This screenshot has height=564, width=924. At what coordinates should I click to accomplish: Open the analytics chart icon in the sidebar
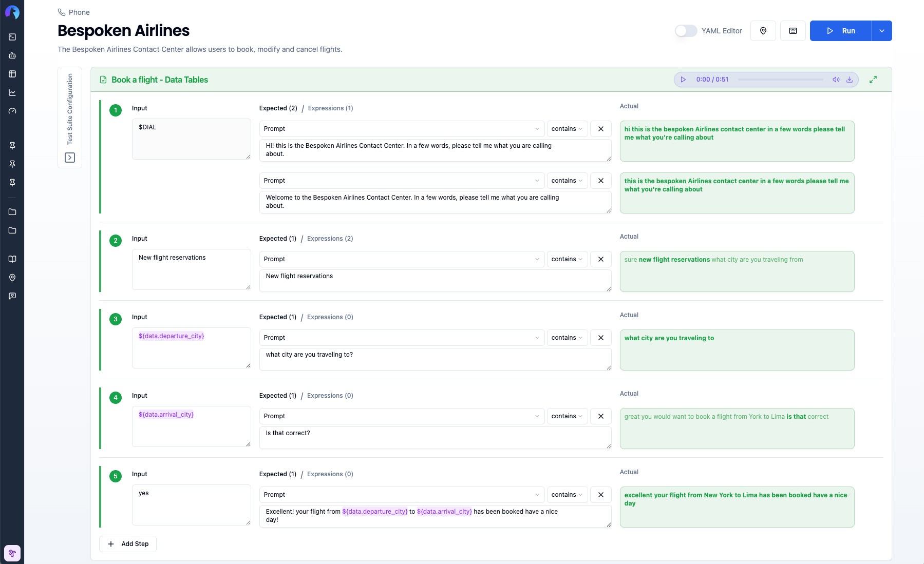tap(12, 92)
